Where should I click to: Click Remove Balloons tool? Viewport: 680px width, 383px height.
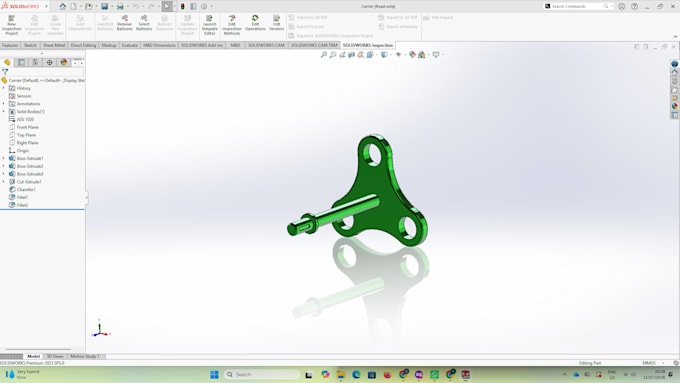click(x=124, y=23)
